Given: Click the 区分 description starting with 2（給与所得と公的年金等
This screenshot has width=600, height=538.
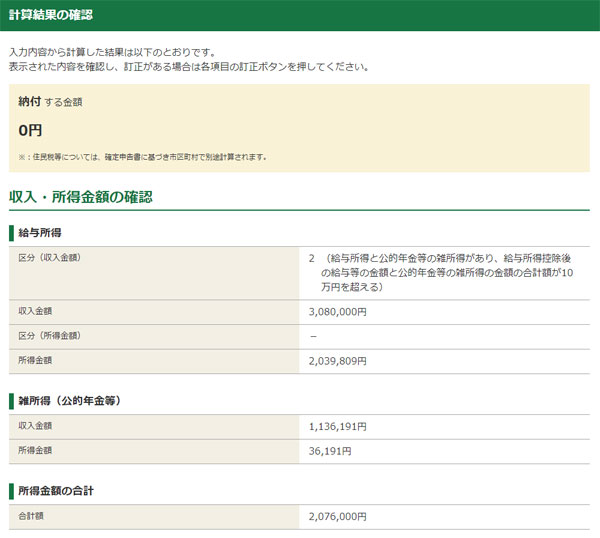Looking at the screenshot, I should 441,272.
